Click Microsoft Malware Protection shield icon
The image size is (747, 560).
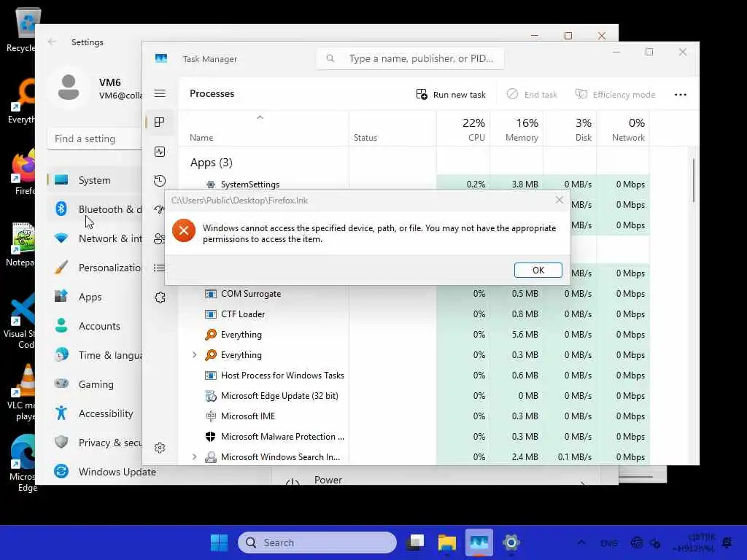[x=210, y=437]
